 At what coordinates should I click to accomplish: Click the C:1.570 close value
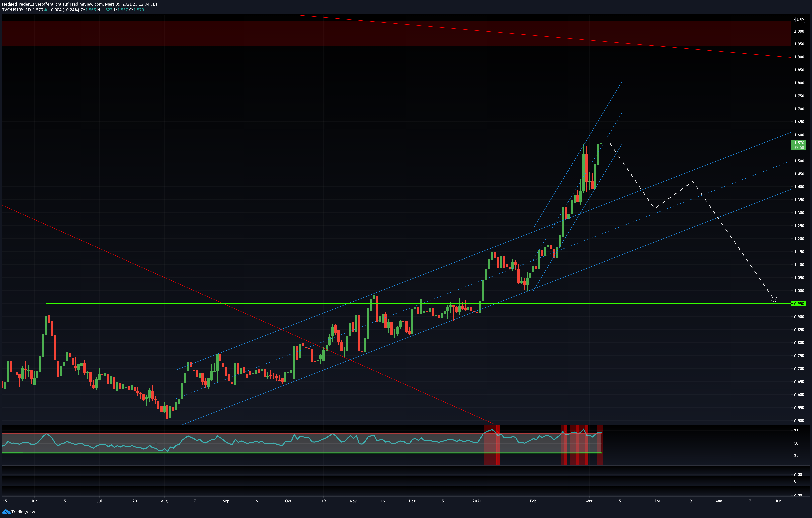tap(137, 10)
